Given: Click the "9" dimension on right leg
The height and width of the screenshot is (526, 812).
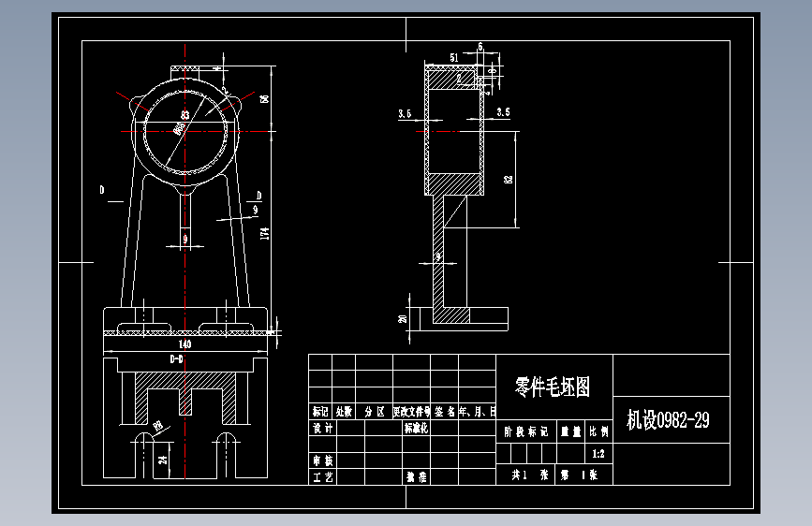Looking at the screenshot, I should click(256, 209).
